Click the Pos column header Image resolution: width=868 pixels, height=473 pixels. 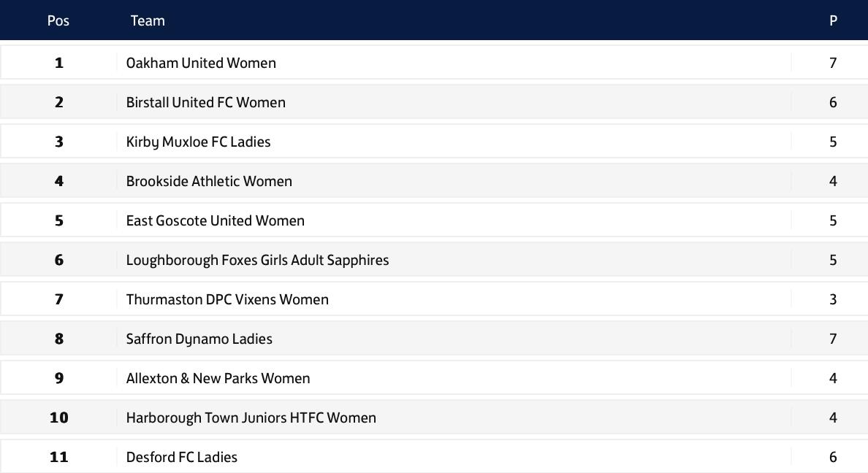tap(58, 20)
